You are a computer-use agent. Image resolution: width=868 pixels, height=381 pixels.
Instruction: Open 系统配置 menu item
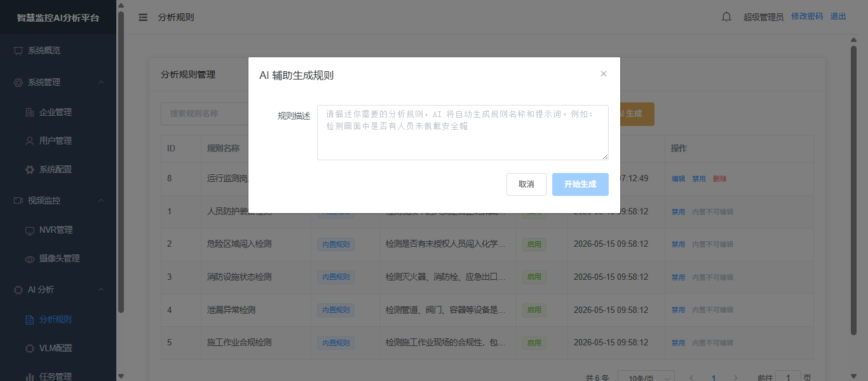pyautogui.click(x=58, y=170)
